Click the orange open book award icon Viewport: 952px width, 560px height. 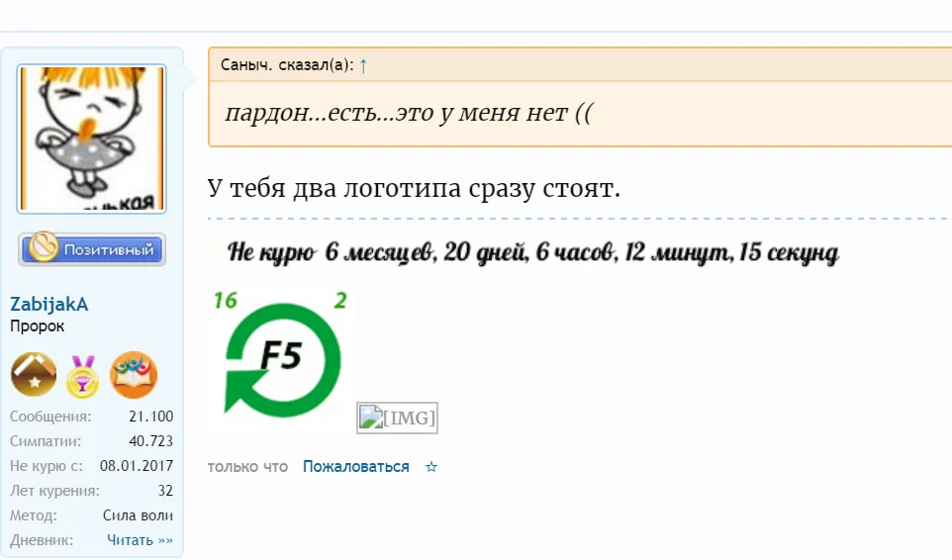click(134, 374)
